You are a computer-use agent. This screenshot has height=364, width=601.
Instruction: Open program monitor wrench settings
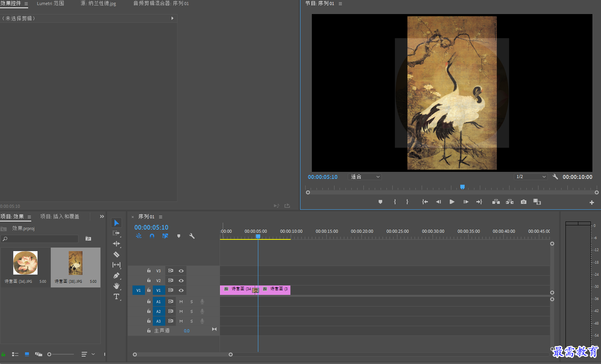point(555,177)
